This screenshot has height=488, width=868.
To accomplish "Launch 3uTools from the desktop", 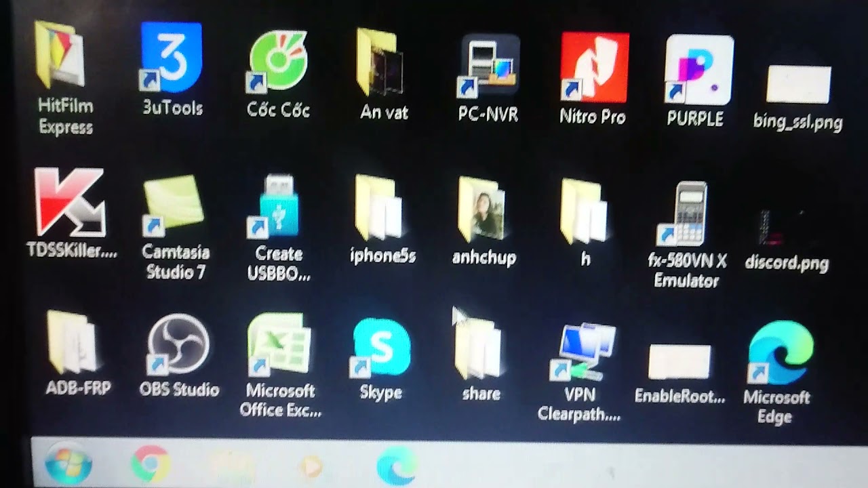I will tap(171, 58).
